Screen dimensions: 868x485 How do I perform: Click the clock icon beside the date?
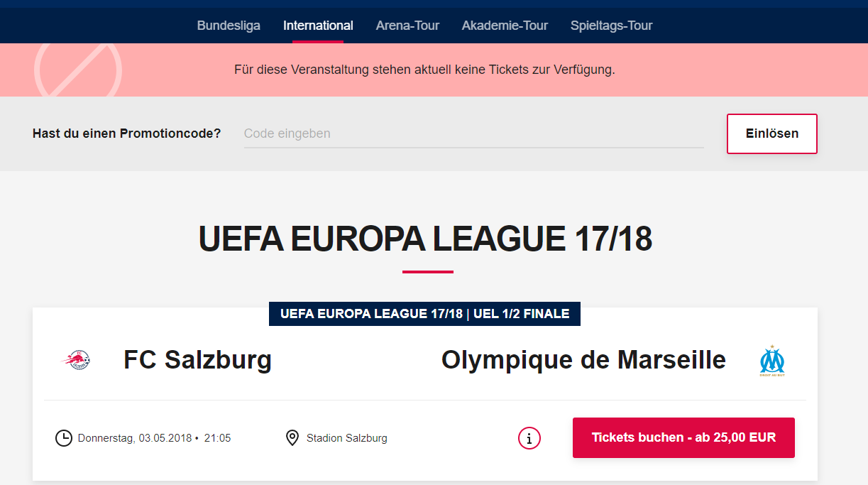[64, 438]
